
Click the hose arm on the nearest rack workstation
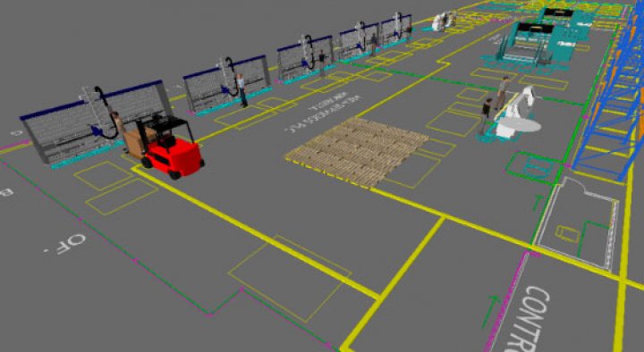(104, 112)
